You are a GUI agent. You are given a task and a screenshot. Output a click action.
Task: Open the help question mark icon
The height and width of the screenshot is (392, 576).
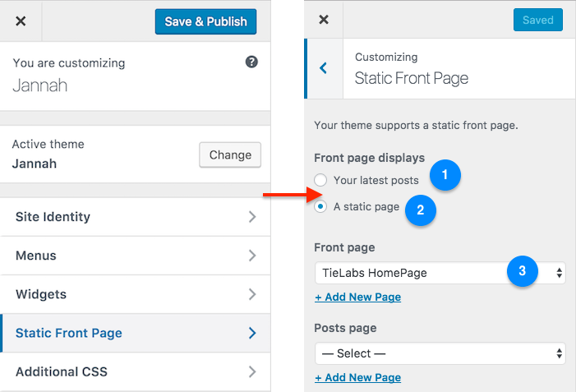coord(251,62)
